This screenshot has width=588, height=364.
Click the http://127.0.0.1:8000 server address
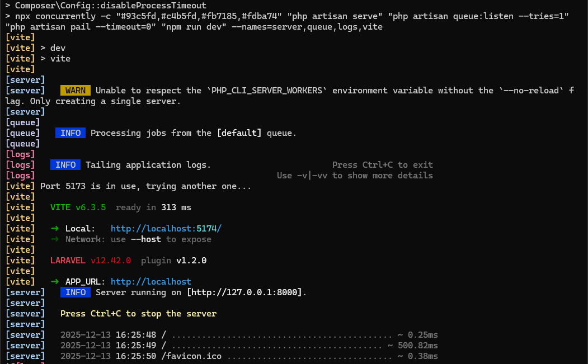(246, 292)
